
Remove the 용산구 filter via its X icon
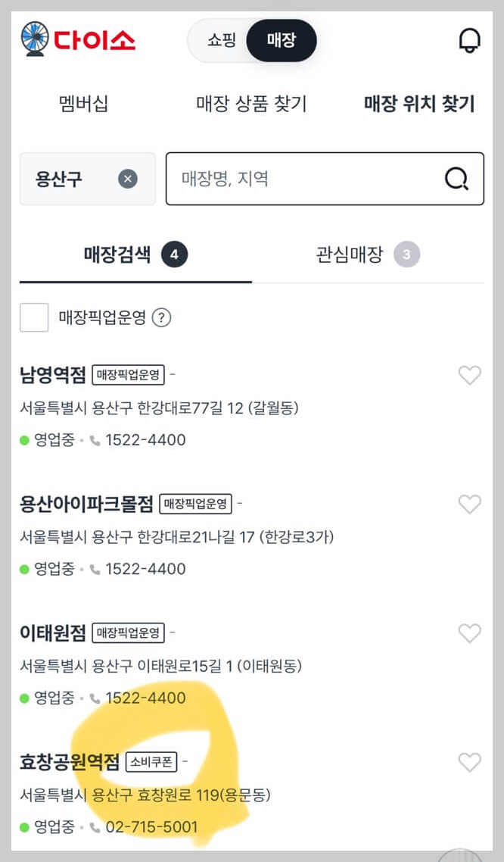[128, 179]
